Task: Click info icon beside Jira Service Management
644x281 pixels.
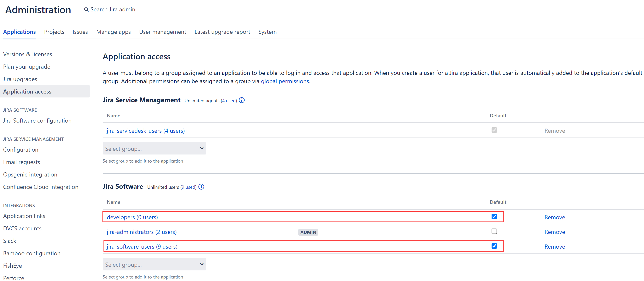Action: pos(241,100)
